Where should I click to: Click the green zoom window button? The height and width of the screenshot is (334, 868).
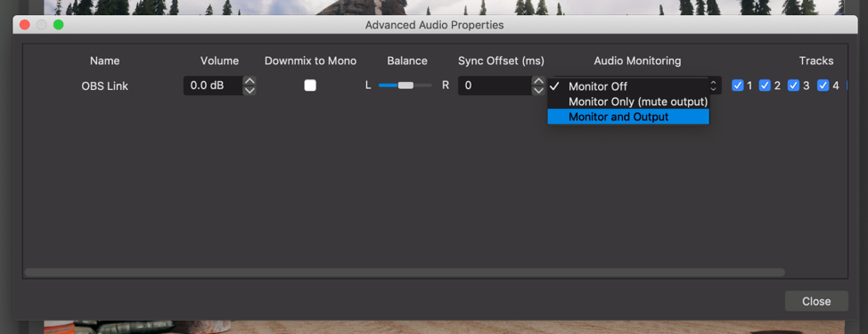pyautogui.click(x=58, y=25)
